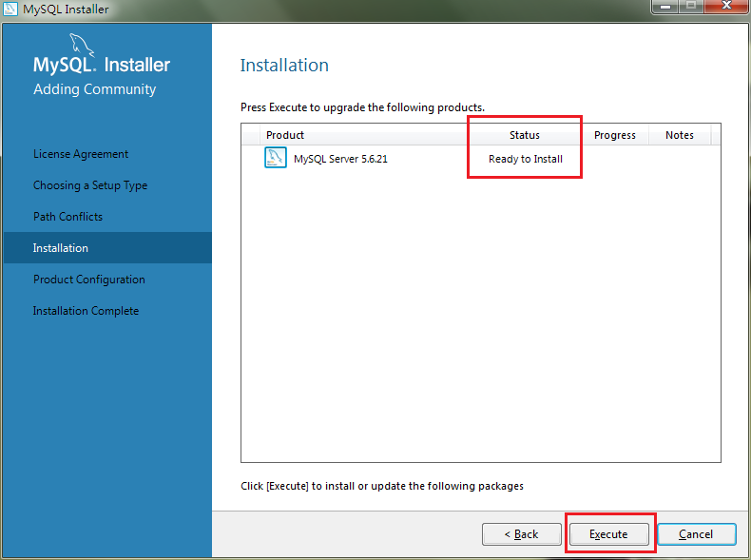Open the Path Conflicts step
This screenshot has width=751, height=560.
click(x=67, y=217)
